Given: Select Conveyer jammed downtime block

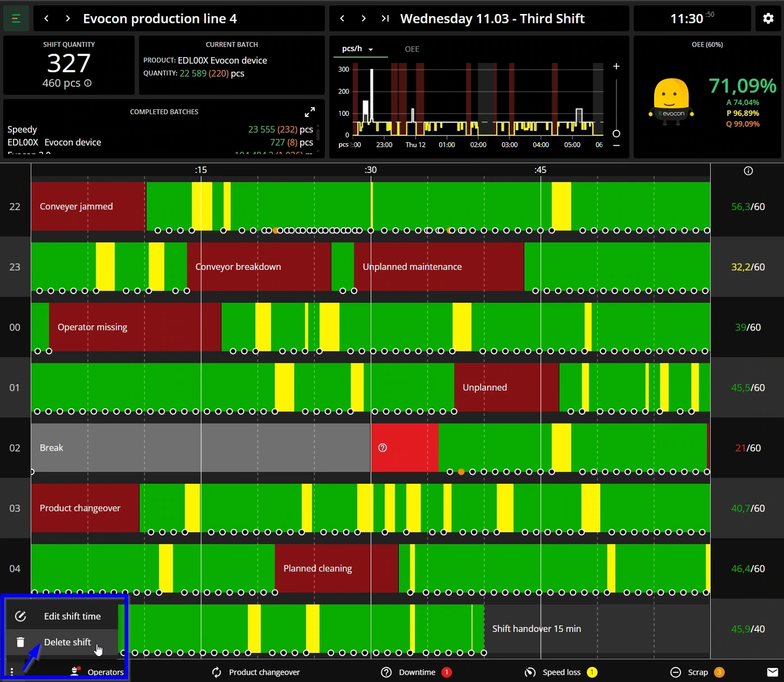Looking at the screenshot, I should click(x=88, y=206).
